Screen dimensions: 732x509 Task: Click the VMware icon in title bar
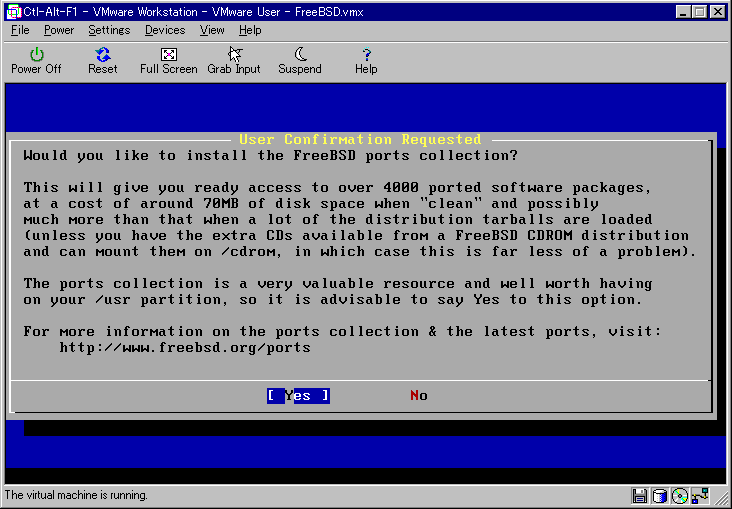(14, 11)
